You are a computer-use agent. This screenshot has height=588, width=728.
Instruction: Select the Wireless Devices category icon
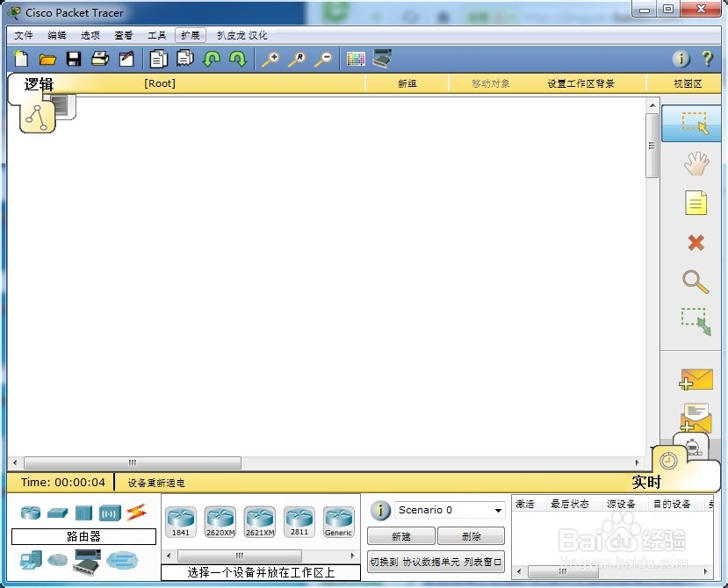pos(110,513)
